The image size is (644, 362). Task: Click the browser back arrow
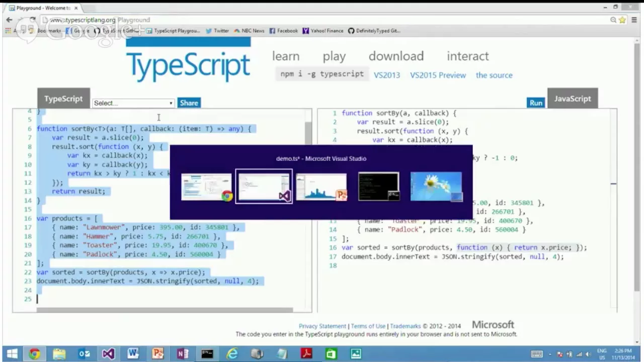(x=9, y=20)
